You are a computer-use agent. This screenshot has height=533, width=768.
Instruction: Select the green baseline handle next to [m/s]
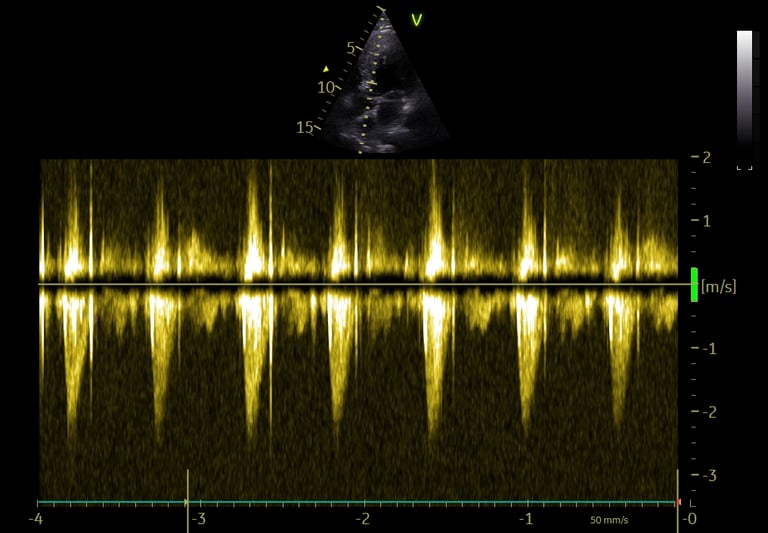coord(694,285)
